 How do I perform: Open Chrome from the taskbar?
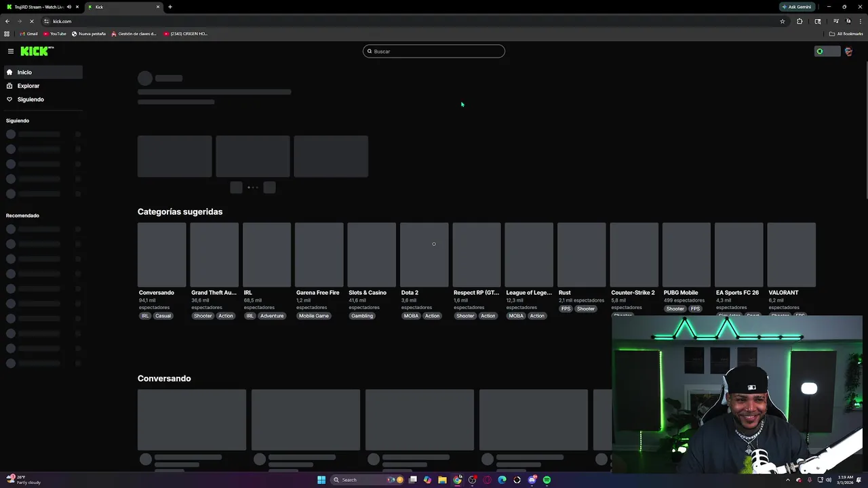tap(457, 480)
